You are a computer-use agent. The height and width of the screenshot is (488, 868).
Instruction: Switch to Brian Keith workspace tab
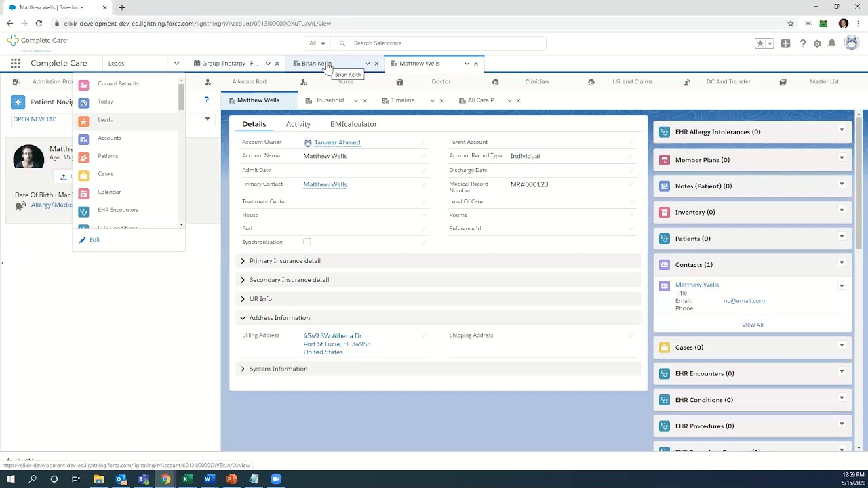[x=316, y=64]
